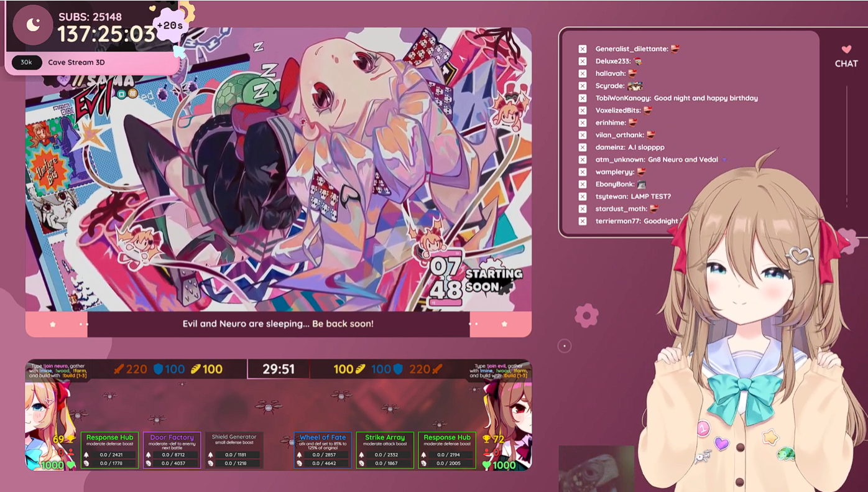
Task: Click the purple heart emote after atm_unknown's message
Action: click(724, 160)
